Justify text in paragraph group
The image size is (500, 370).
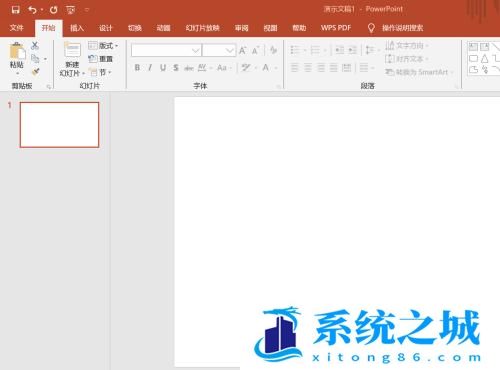coord(334,68)
